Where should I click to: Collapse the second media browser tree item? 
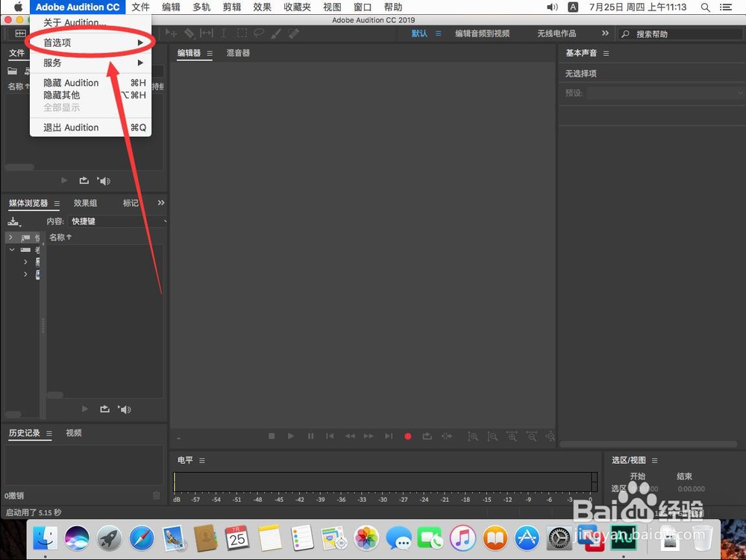(12, 250)
